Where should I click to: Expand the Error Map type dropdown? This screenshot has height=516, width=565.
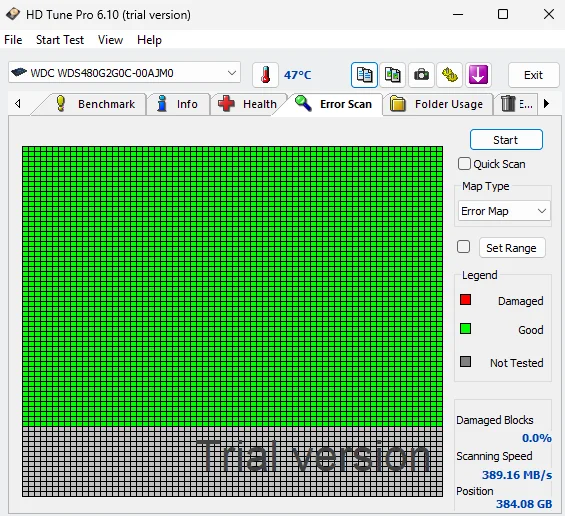tap(504, 211)
